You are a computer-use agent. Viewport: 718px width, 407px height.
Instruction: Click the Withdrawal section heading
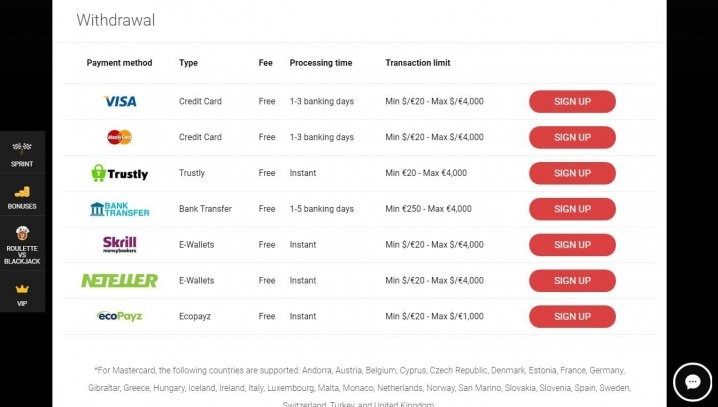pos(116,20)
